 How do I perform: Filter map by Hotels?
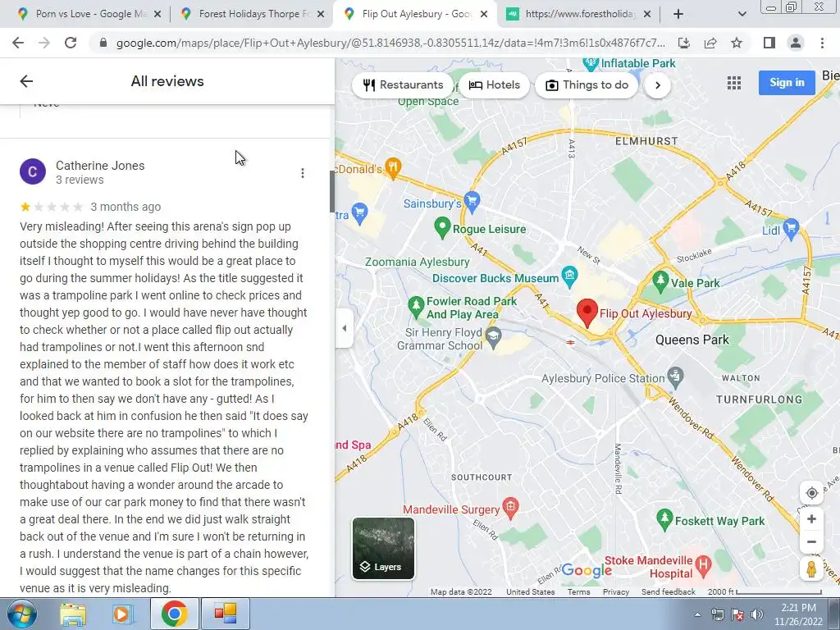(494, 85)
